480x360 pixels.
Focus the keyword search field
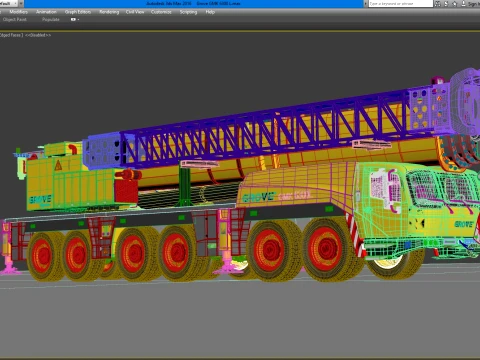coord(400,4)
